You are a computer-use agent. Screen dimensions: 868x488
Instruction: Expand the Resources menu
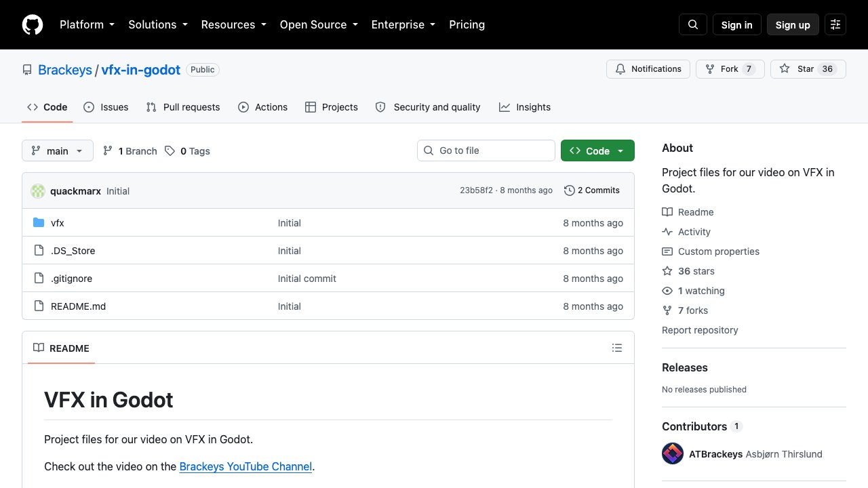235,24
